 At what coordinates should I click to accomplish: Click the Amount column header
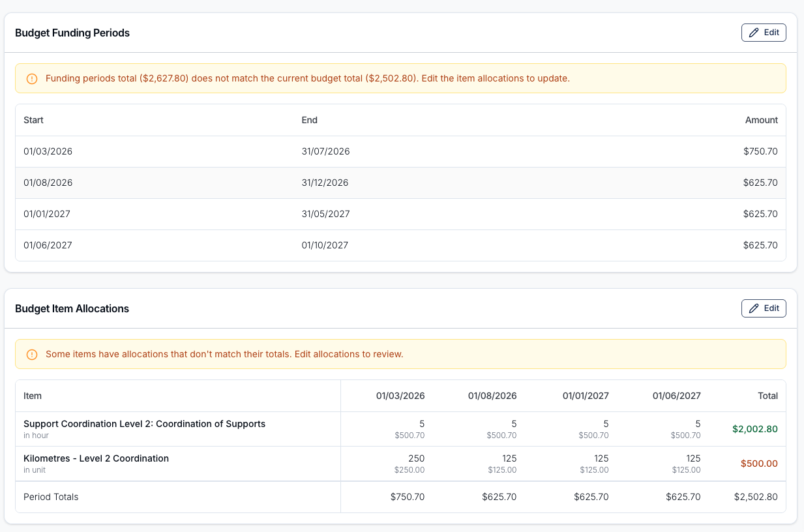762,120
